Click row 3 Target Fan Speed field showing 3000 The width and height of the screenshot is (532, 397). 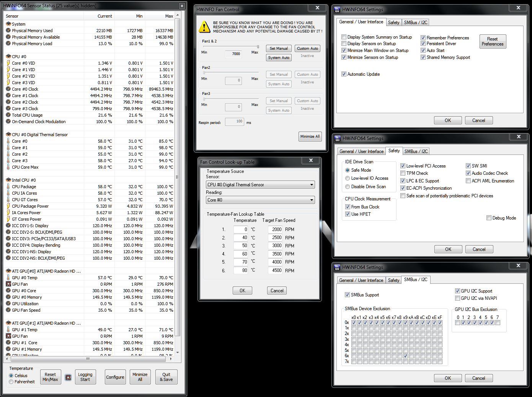(275, 246)
